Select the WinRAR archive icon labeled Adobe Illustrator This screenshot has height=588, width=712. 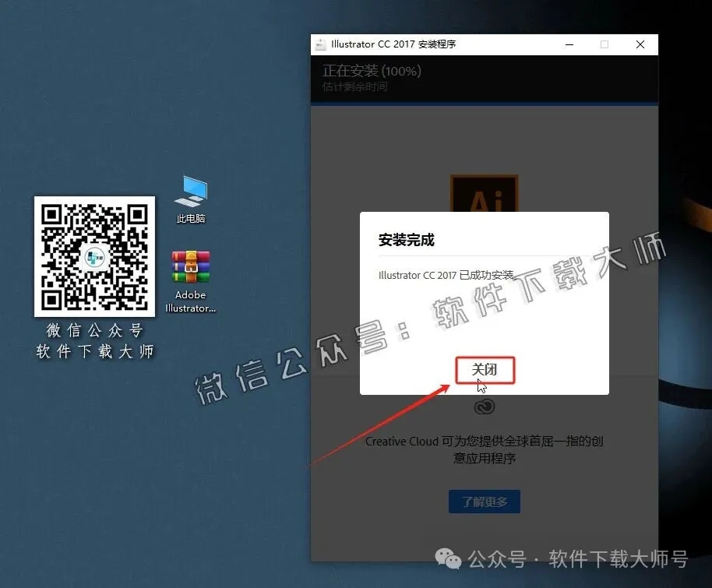(190, 266)
